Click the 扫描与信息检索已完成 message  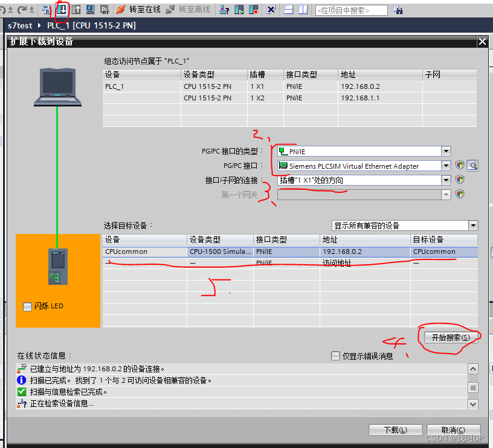(x=68, y=392)
